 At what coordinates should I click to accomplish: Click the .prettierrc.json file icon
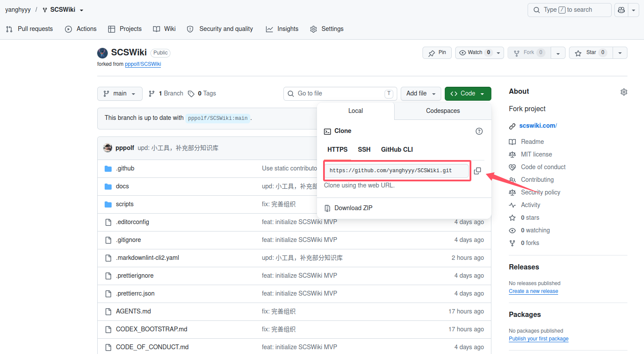tap(109, 294)
